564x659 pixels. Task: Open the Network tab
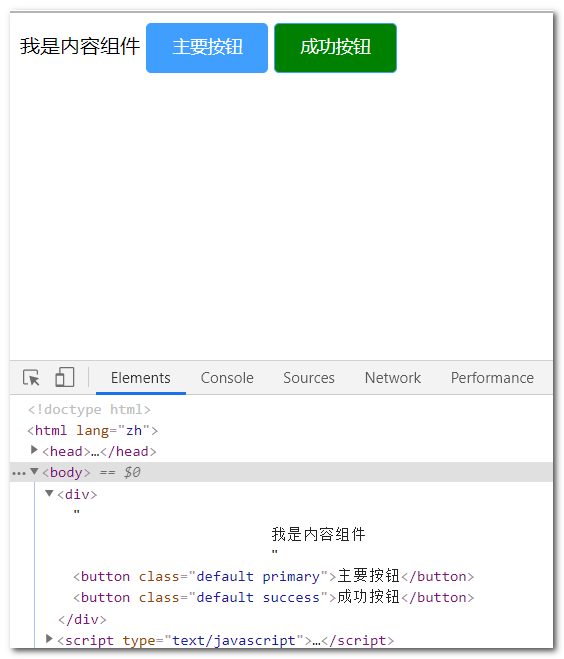(x=393, y=378)
